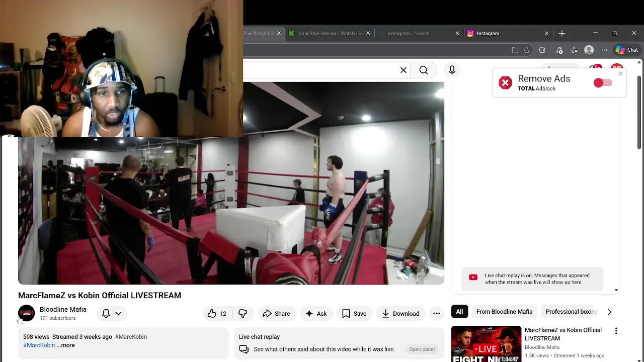Open the blue #MarcKobin hashtag before ...more
This screenshot has width=644, height=362.
click(x=39, y=345)
